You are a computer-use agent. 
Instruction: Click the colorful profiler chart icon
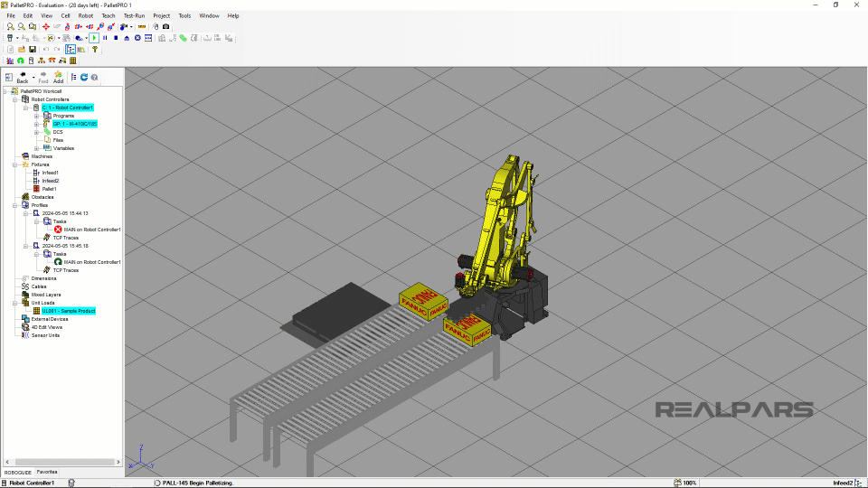[81, 50]
